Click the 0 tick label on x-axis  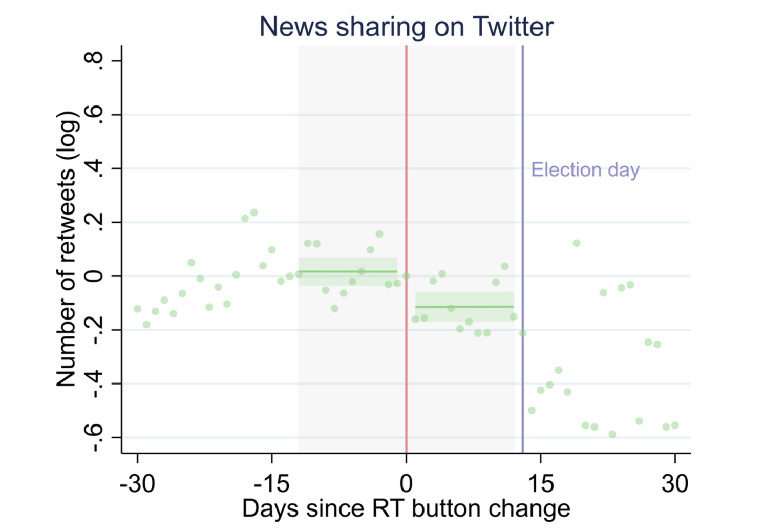406,483
